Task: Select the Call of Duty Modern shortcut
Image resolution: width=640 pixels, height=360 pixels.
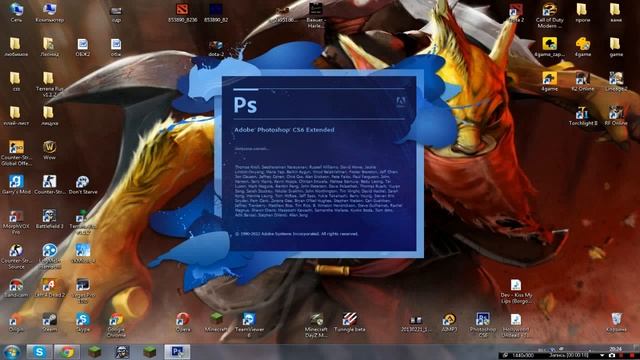Action: click(549, 15)
